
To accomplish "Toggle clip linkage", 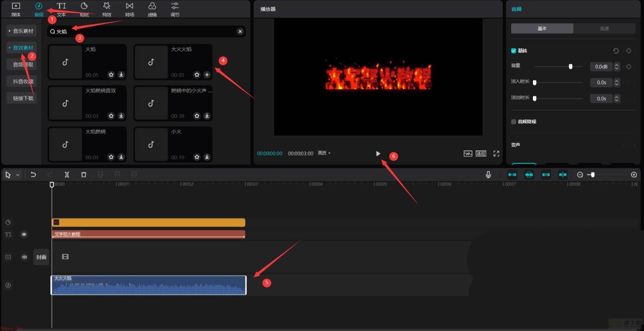I will (x=546, y=174).
